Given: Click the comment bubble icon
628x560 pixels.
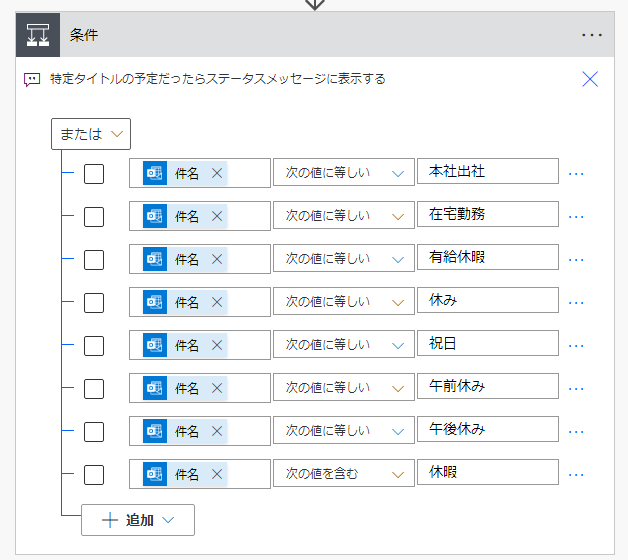Looking at the screenshot, I should pyautogui.click(x=32, y=79).
